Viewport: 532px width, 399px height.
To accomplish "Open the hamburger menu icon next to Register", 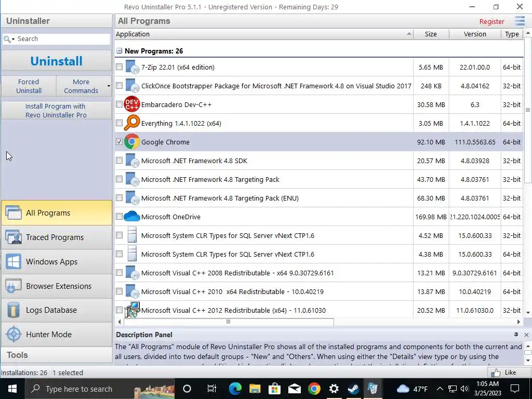I will point(520,21).
